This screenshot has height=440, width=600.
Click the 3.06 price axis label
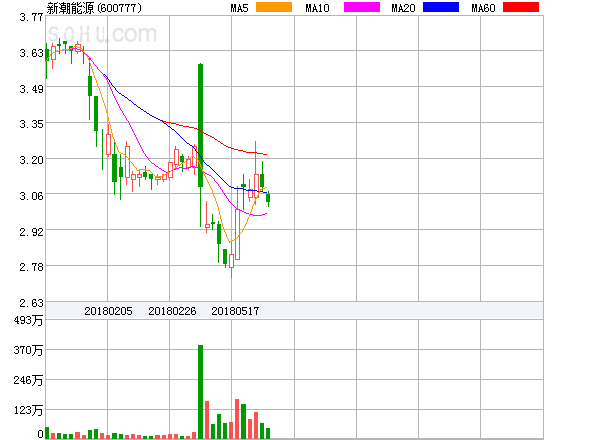(x=31, y=196)
